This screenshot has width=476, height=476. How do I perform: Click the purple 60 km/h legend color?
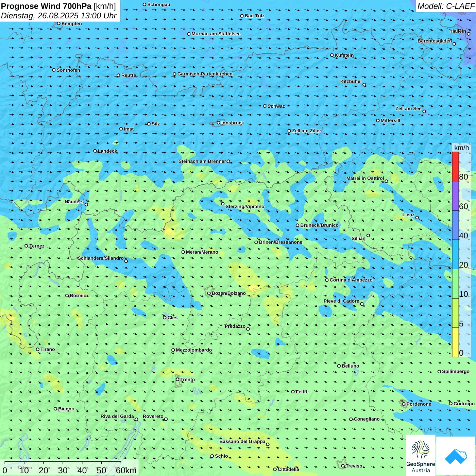click(455, 196)
